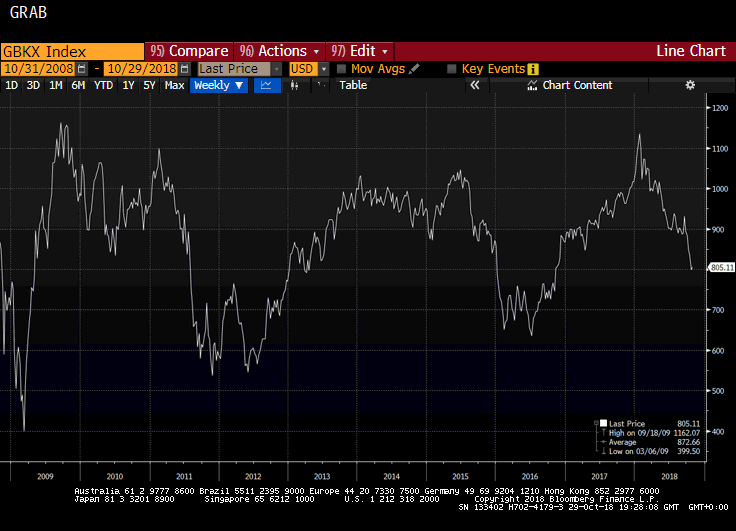Switch to Table view

click(353, 85)
